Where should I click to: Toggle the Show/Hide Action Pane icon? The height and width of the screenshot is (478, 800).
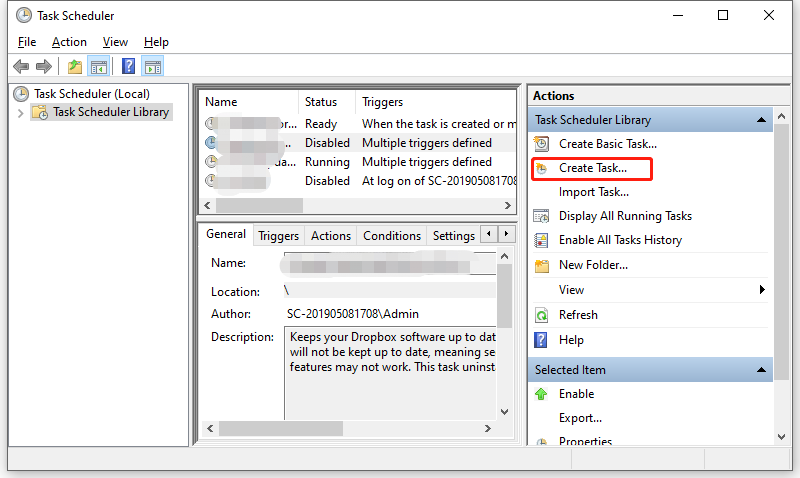pos(153,66)
